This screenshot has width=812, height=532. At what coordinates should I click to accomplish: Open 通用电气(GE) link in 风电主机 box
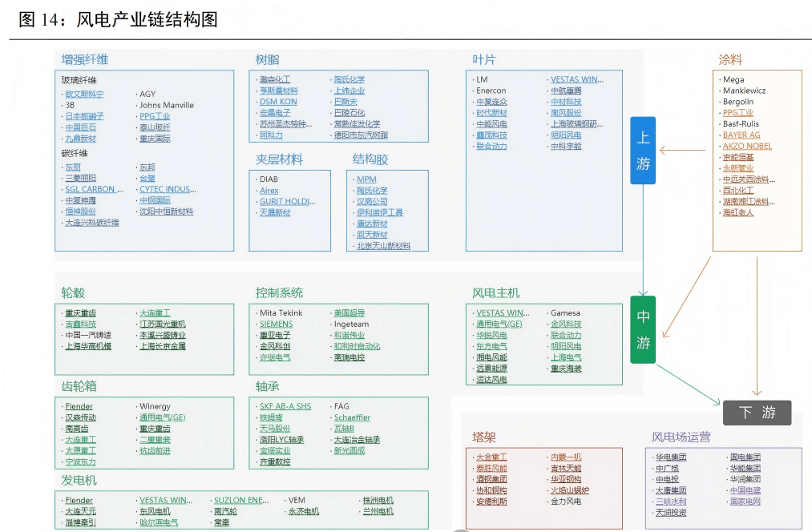[499, 324]
